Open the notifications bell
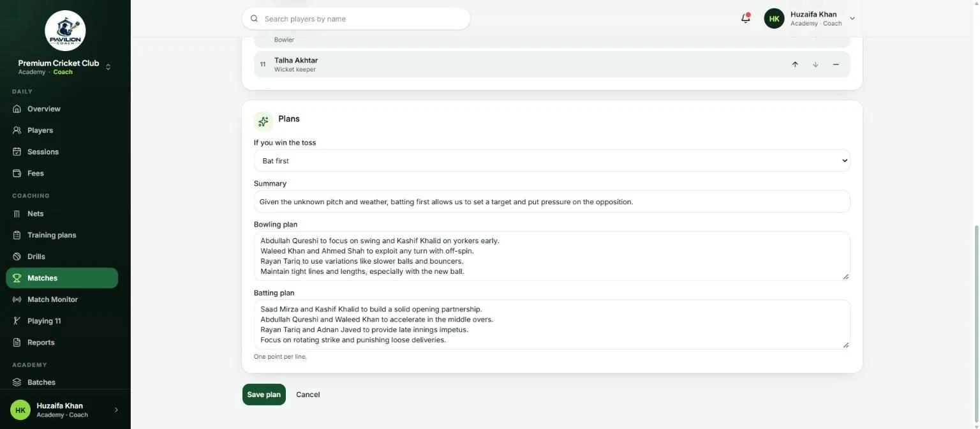The image size is (980, 429). coord(745,18)
